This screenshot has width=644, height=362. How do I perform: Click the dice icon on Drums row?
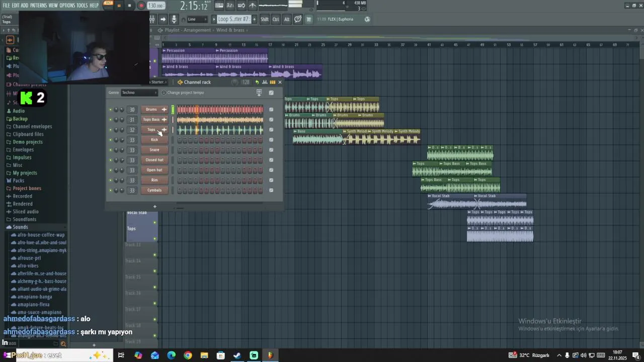tap(271, 110)
